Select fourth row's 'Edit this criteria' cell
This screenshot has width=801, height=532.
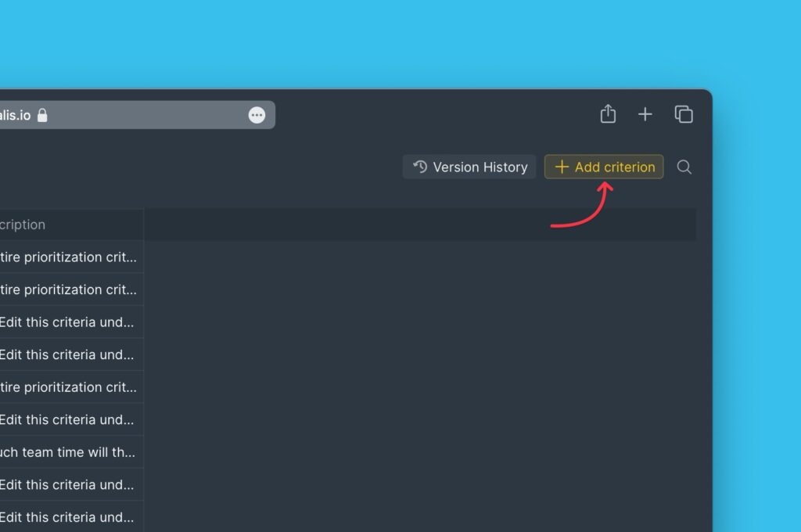(69, 354)
